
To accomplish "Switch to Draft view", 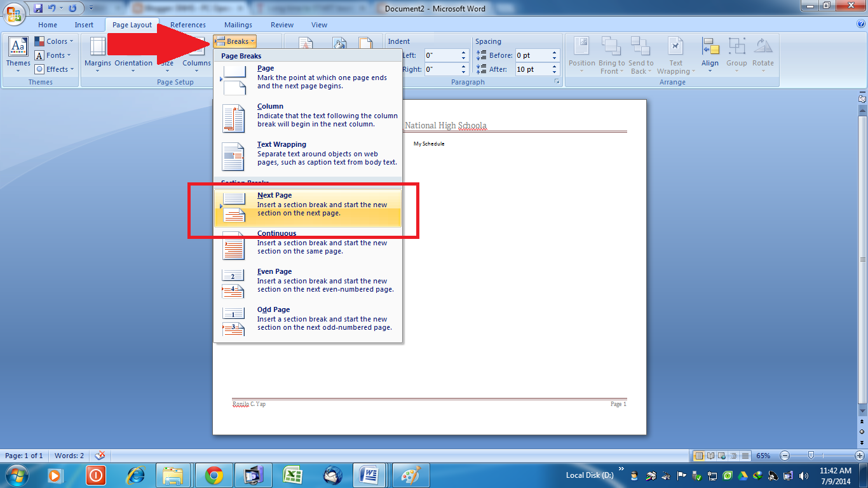I will pyautogui.click(x=745, y=456).
